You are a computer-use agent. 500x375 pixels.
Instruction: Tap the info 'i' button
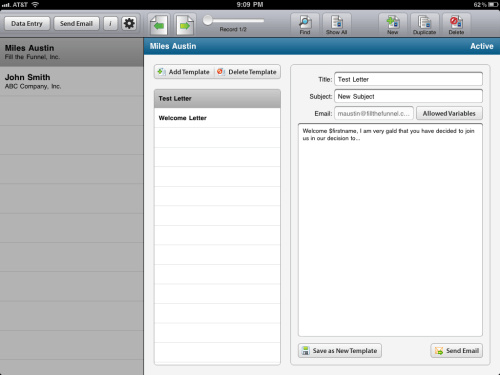pyautogui.click(x=110, y=24)
